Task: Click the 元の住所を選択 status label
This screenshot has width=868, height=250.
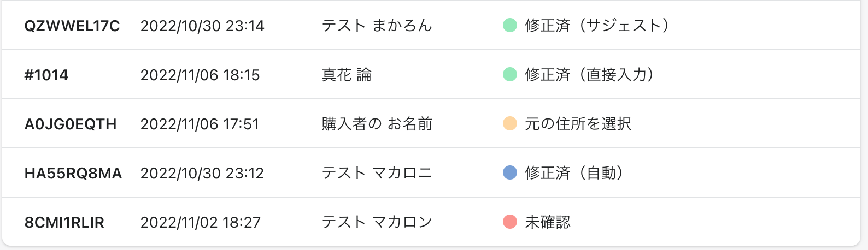Action: [x=578, y=124]
